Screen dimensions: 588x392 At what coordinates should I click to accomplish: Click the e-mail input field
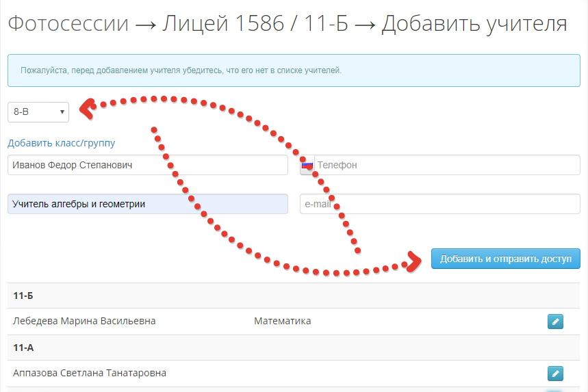[440, 204]
